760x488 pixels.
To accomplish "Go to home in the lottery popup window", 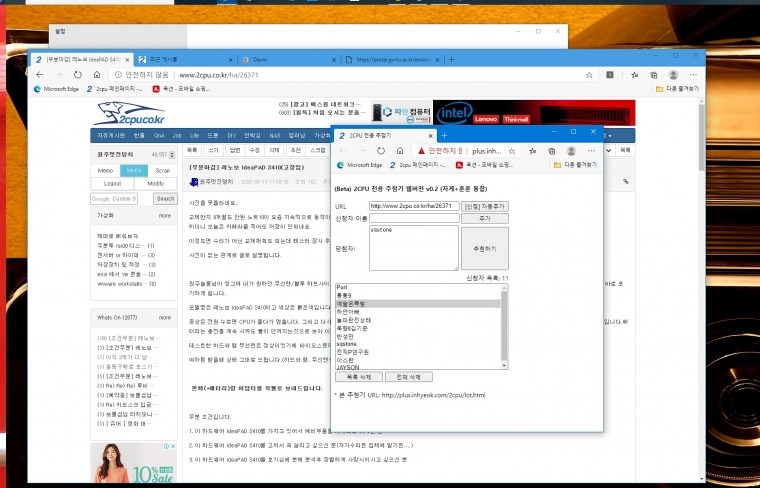I will coord(400,151).
